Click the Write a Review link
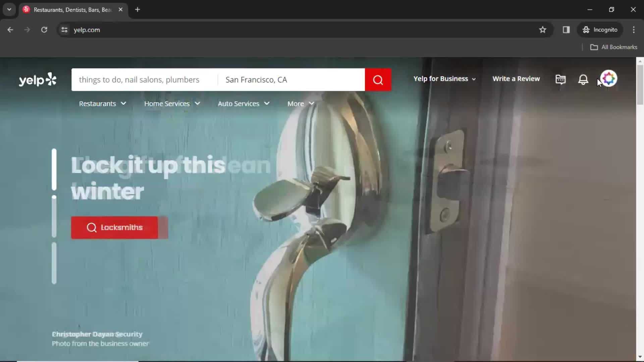This screenshot has height=362, width=644. tap(516, 79)
